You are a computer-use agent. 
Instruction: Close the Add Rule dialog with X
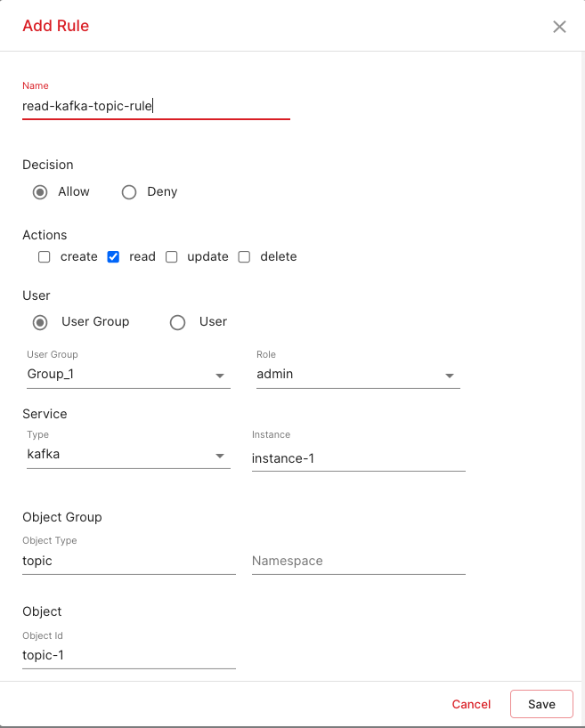pos(559,27)
